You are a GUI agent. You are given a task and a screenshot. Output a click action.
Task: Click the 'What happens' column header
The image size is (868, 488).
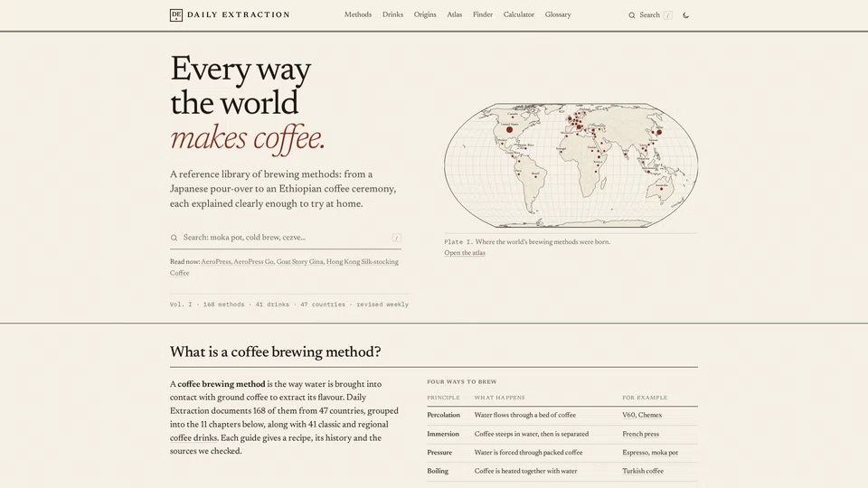click(x=499, y=398)
